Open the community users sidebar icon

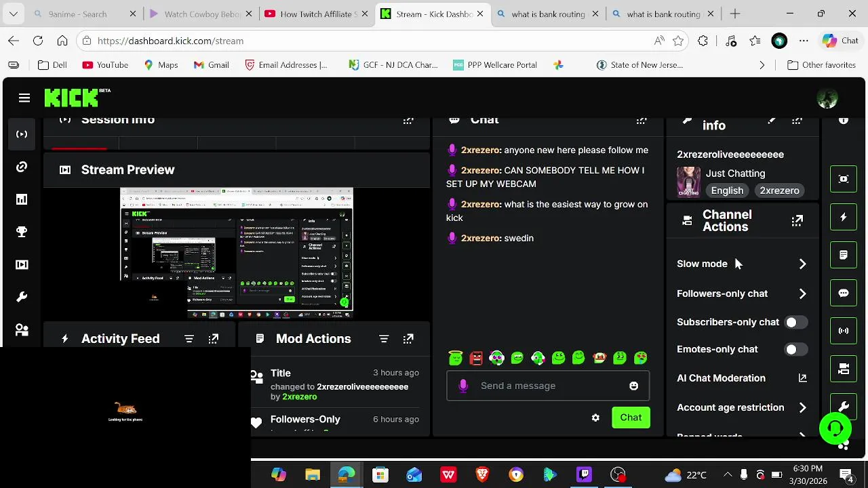coord(22,329)
